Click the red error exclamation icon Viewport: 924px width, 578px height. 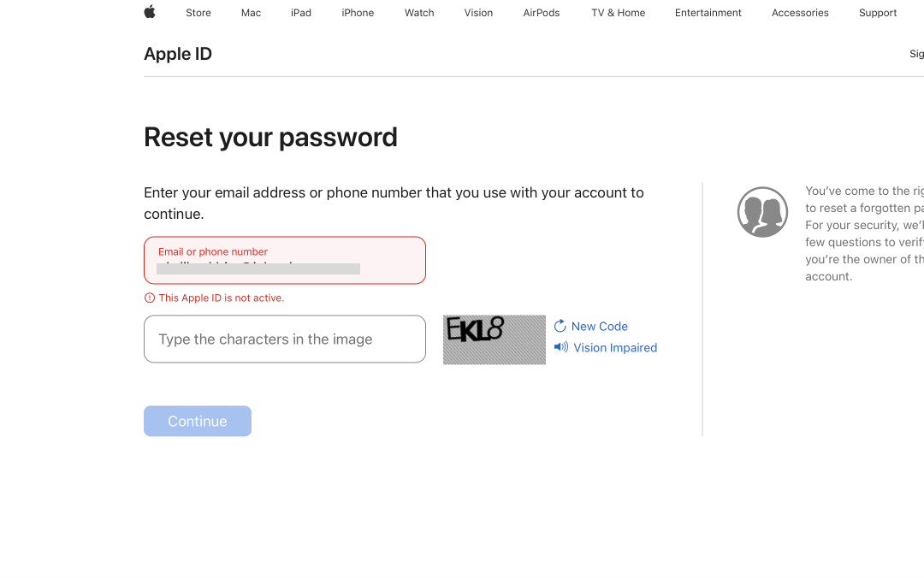150,298
